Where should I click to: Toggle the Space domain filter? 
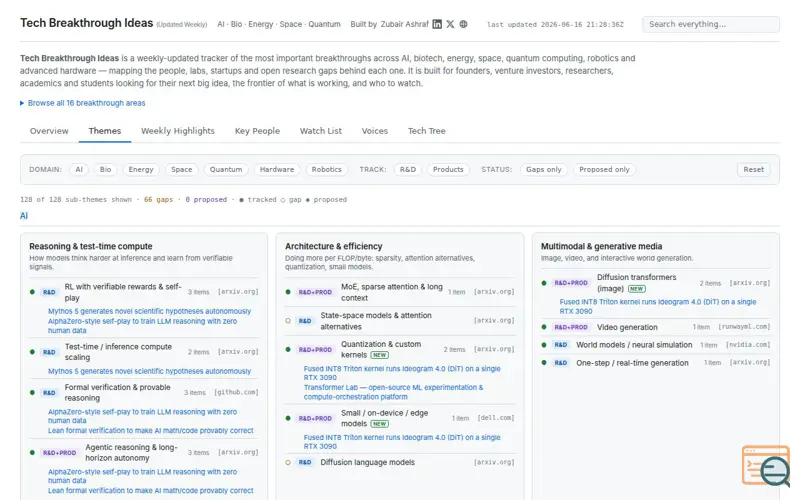point(182,169)
